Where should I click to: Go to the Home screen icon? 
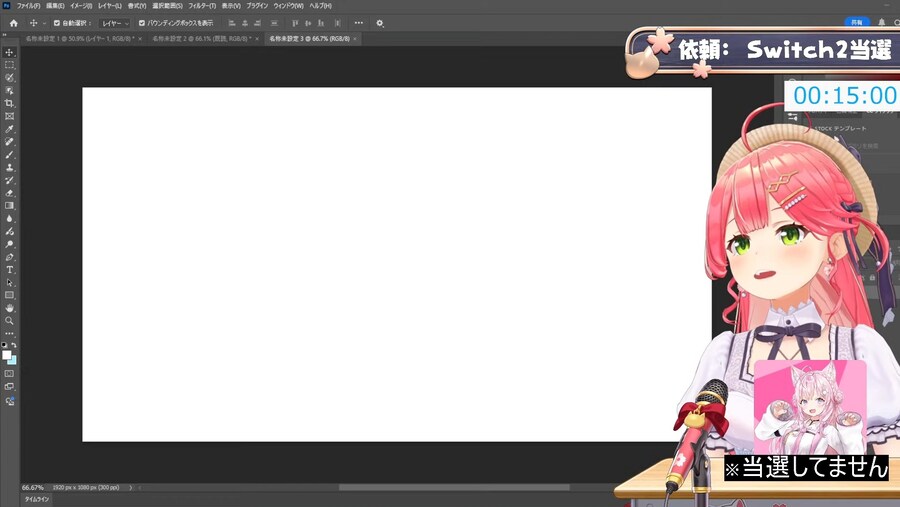(14, 24)
